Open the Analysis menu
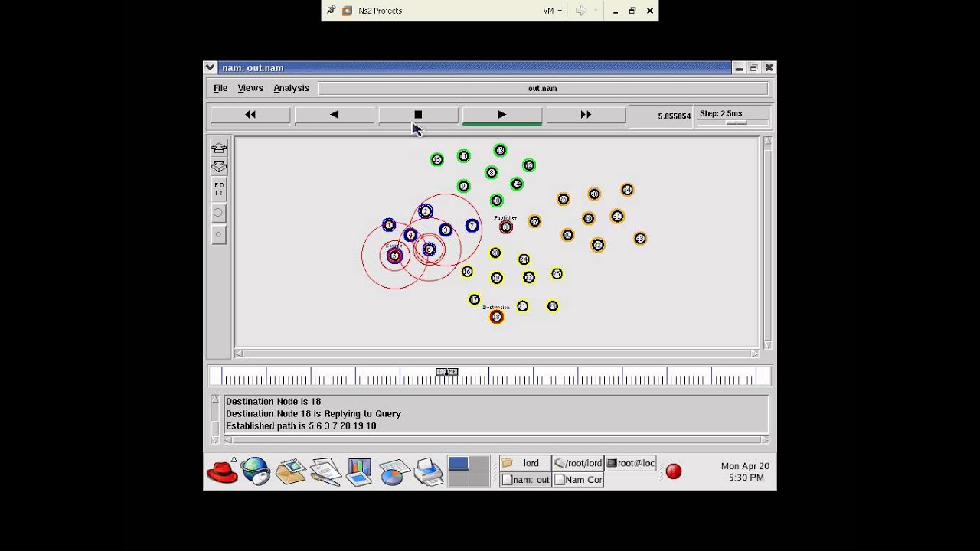 click(x=292, y=88)
